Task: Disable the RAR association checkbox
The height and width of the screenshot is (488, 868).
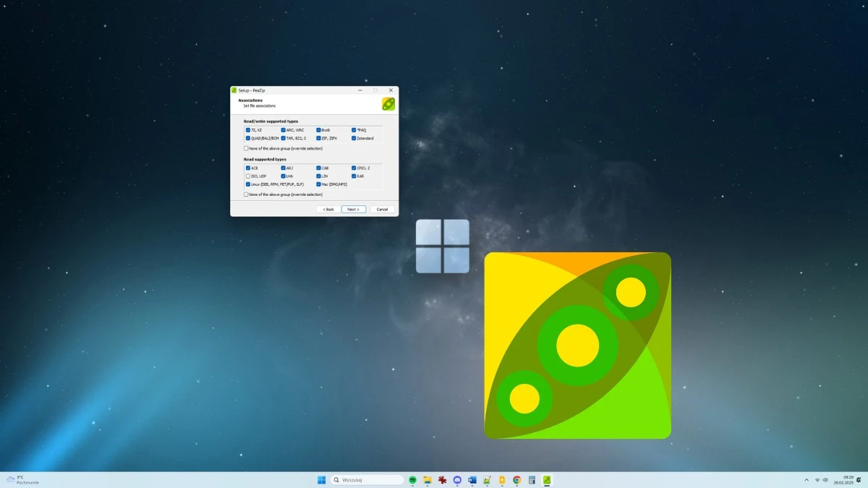Action: click(354, 176)
